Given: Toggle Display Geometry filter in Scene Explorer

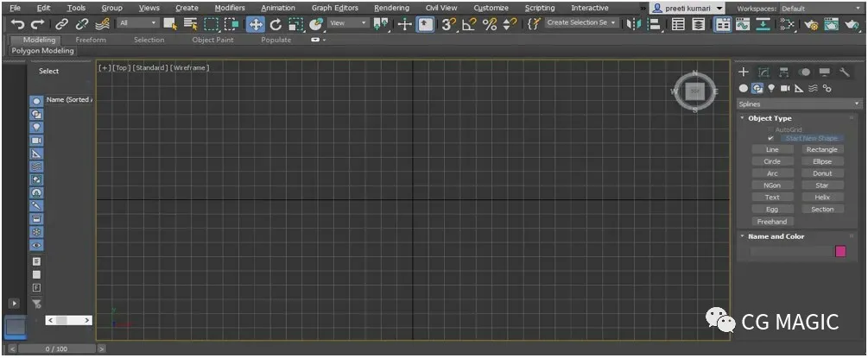Looking at the screenshot, I should tap(36, 101).
